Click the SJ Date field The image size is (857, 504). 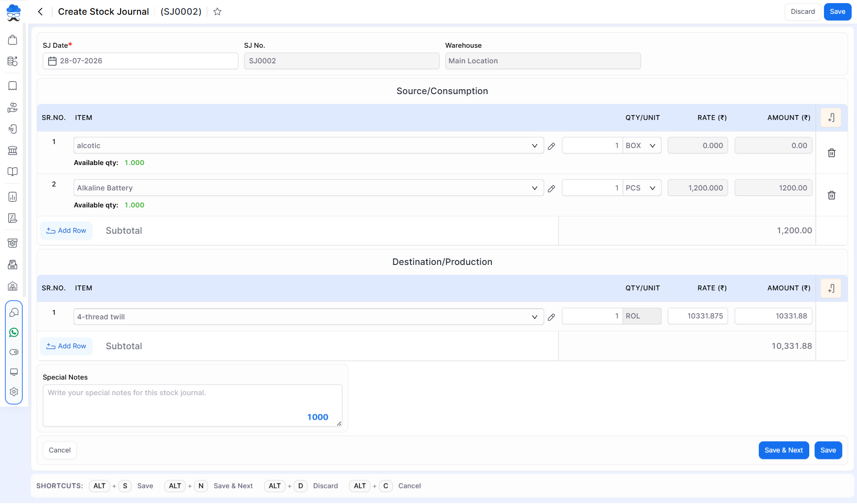(140, 61)
